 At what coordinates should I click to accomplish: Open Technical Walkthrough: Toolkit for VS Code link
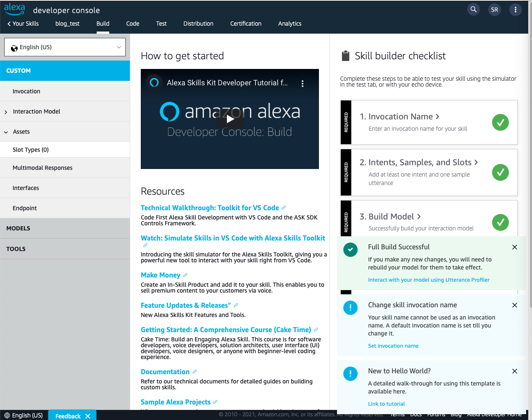[x=210, y=208]
